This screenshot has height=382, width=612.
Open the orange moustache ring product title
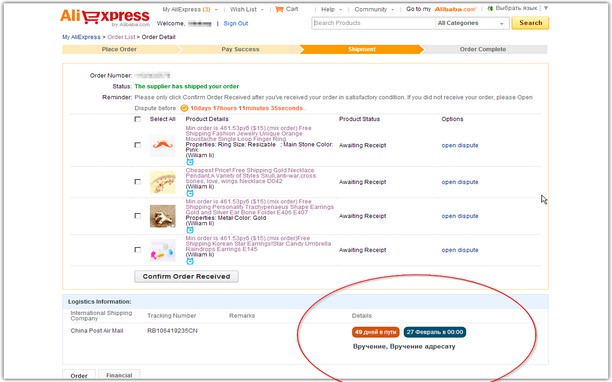(248, 133)
